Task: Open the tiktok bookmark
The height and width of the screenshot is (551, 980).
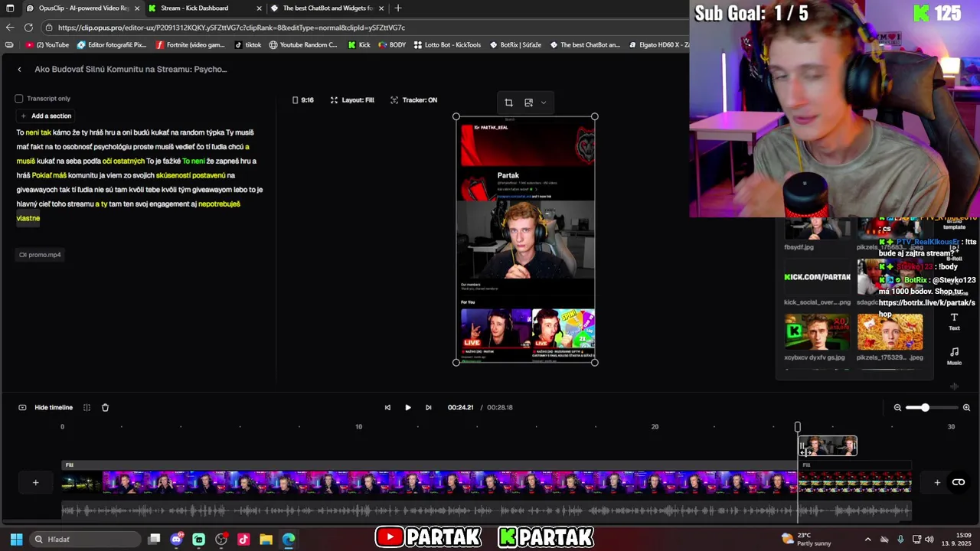Action: [x=248, y=45]
